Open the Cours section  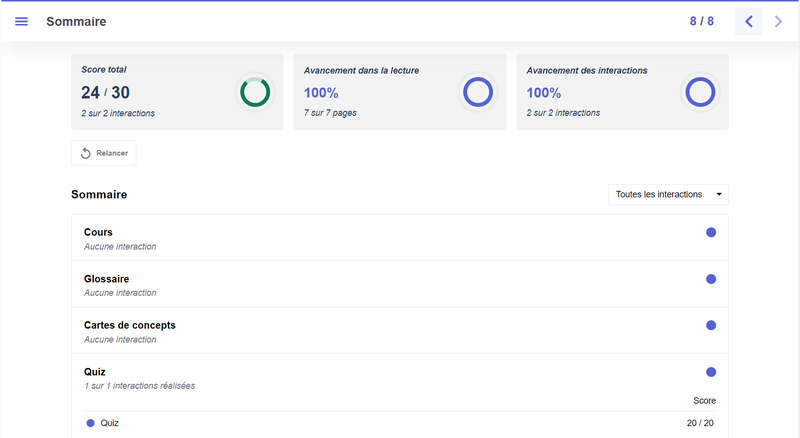(98, 232)
